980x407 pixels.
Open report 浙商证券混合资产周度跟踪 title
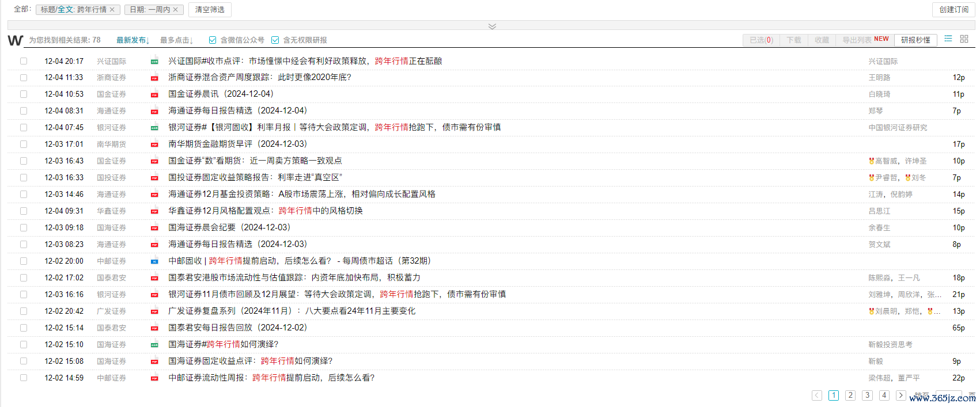[260, 78]
